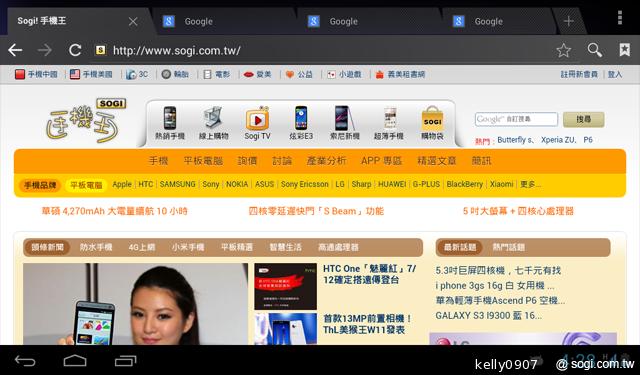Click the Sogi 手機王 site logo

pos(85,121)
